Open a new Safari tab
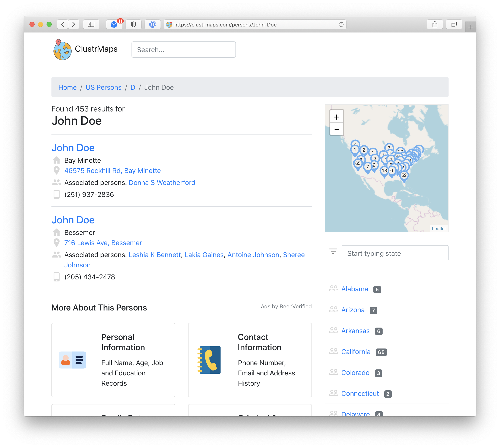Viewport: 500px width, 448px height. point(471,27)
